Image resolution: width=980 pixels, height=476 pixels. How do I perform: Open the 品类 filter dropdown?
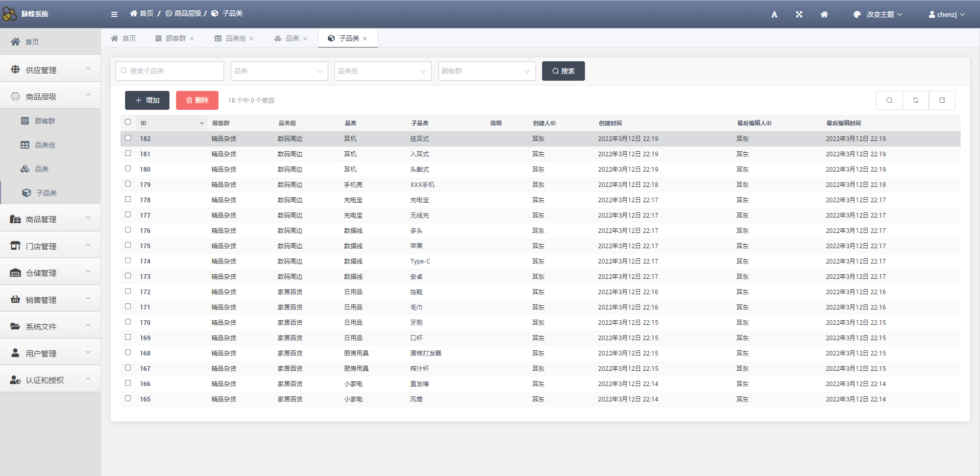279,72
